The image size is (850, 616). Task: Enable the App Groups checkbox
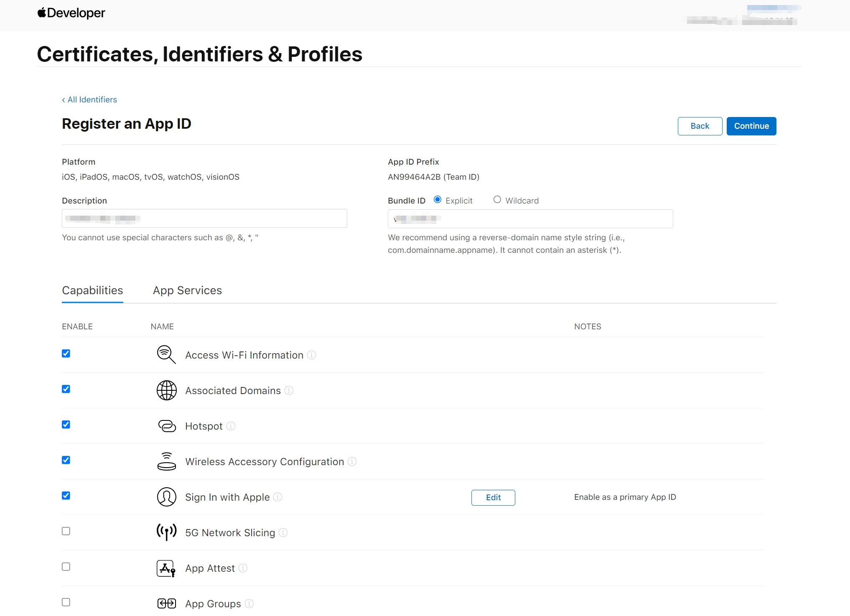click(66, 602)
